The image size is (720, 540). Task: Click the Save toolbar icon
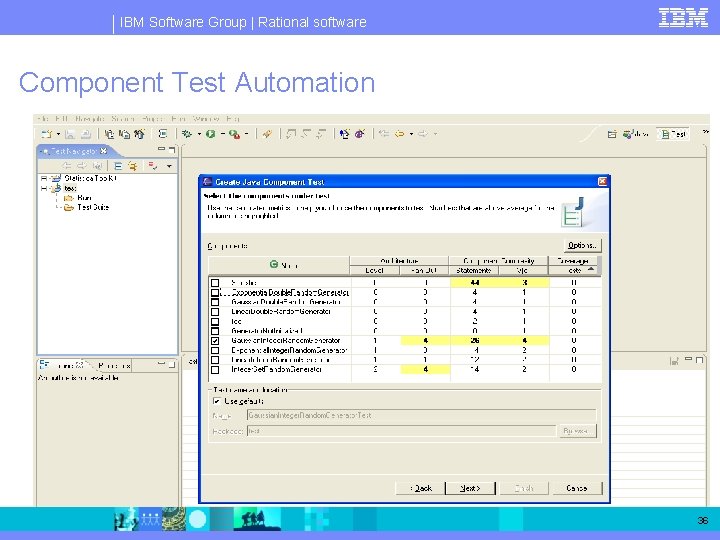(x=70, y=134)
